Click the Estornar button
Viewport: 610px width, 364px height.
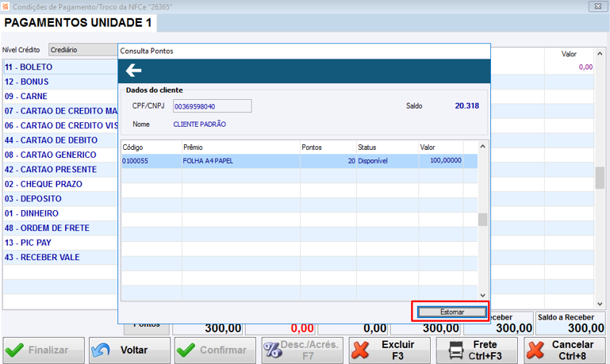tap(451, 312)
